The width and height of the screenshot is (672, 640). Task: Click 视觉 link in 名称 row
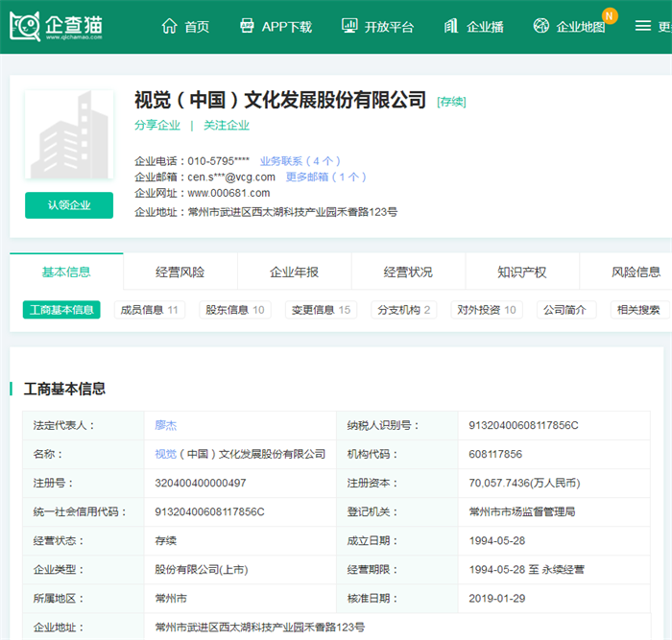(165, 454)
